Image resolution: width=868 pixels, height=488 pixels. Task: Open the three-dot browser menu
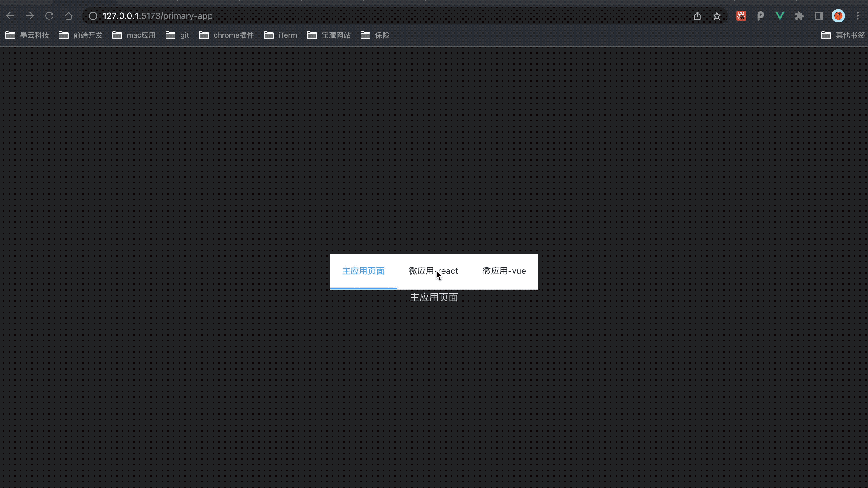click(858, 16)
